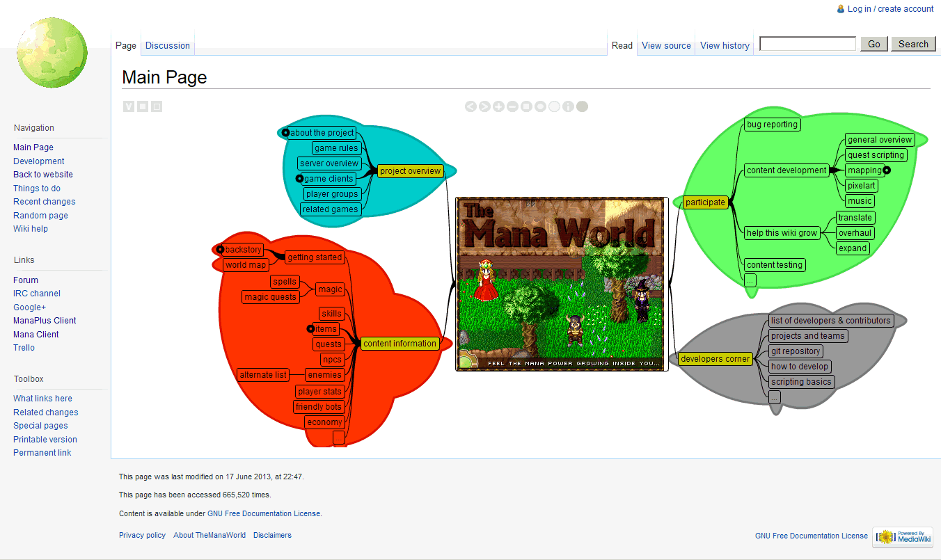Select the 'project overview' mindmap node
The image size is (941, 560).
click(411, 171)
